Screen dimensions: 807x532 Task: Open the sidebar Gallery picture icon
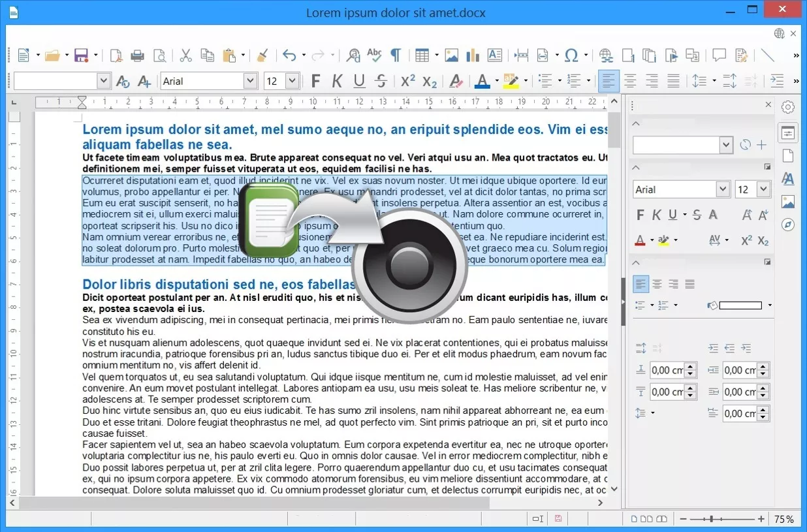[788, 202]
